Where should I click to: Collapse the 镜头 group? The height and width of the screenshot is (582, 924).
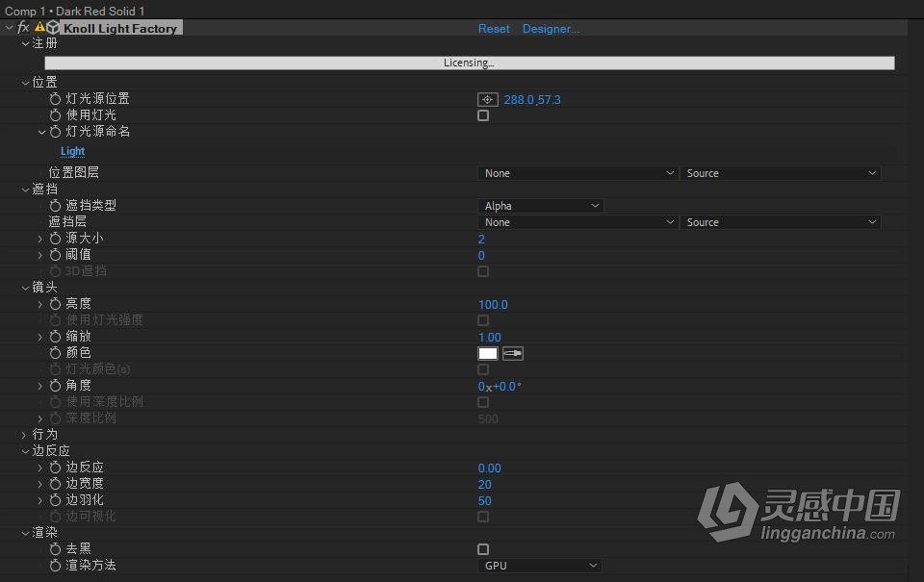pyautogui.click(x=25, y=288)
